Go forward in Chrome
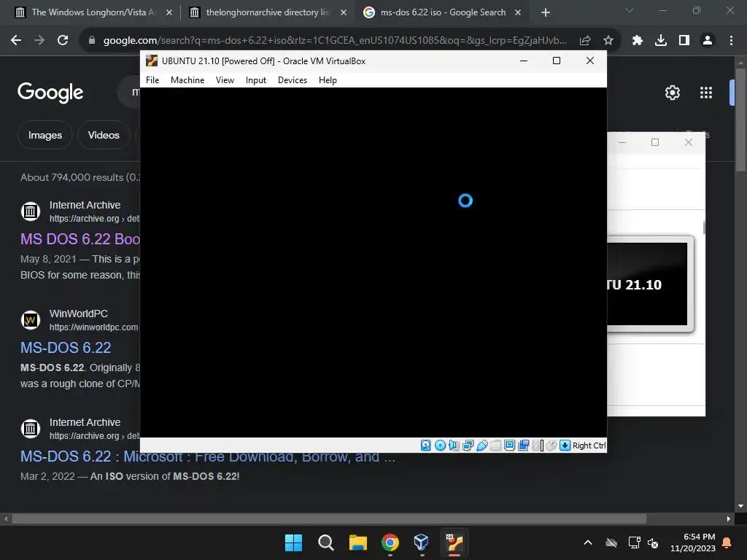Screen dimensions: 747x560 pos(39,41)
